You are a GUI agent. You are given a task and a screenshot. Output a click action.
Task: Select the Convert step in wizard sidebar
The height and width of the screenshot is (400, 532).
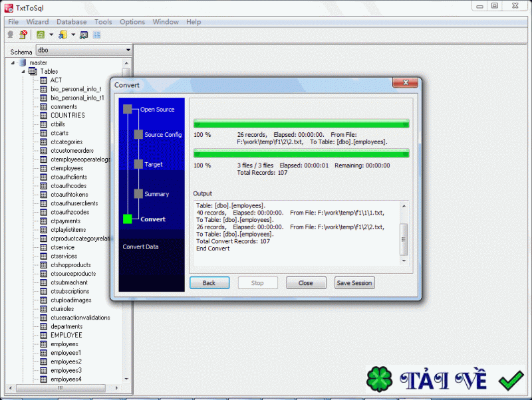[x=152, y=219]
